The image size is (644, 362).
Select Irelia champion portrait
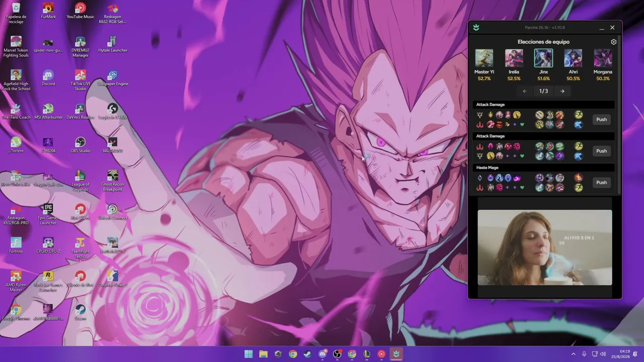tap(514, 58)
